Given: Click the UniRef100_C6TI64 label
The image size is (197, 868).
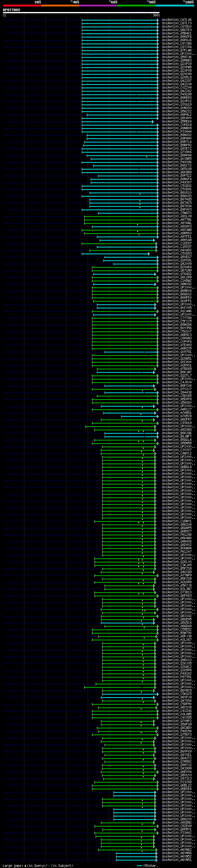Looking at the screenshot, I should [177, 47].
